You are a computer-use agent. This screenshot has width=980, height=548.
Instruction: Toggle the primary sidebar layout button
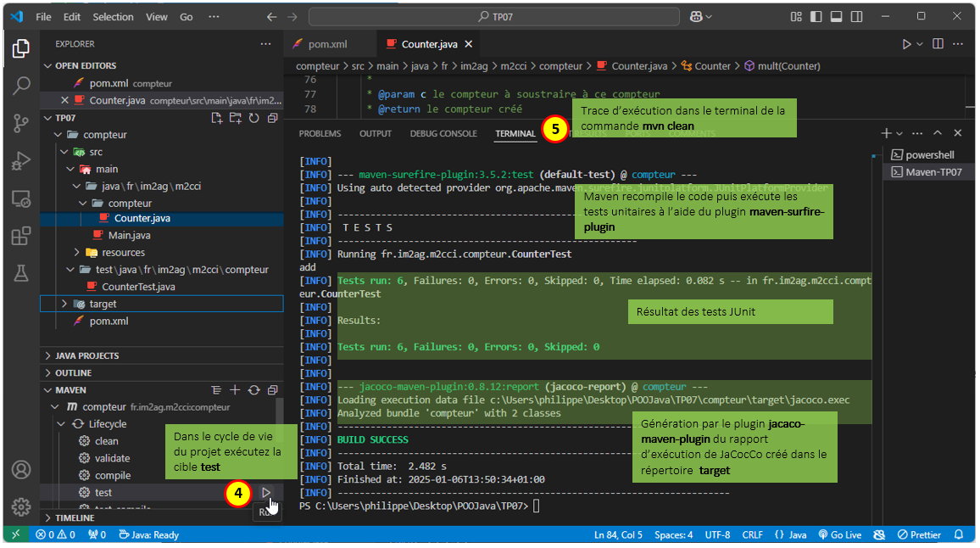[x=816, y=17]
